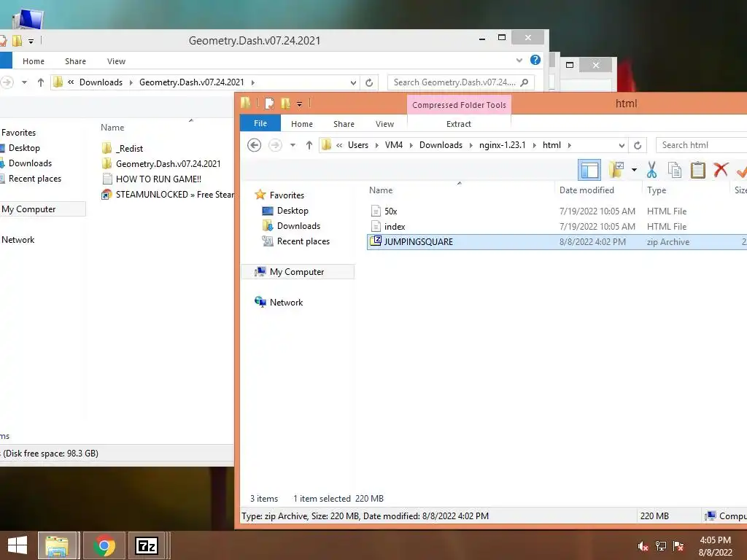Viewport: 747px width, 560px height.
Task: Open View tab in Geometry.Dash window
Action: click(116, 61)
